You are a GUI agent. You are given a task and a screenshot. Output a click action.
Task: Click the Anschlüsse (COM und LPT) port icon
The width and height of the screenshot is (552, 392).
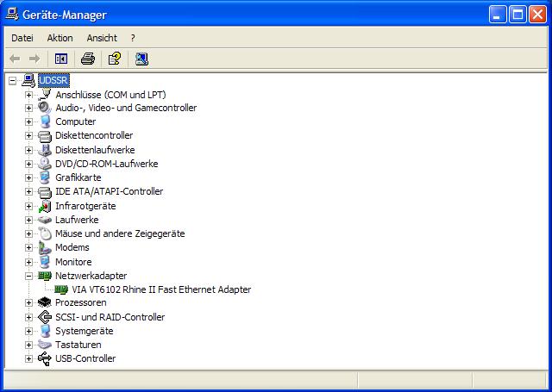(45, 95)
